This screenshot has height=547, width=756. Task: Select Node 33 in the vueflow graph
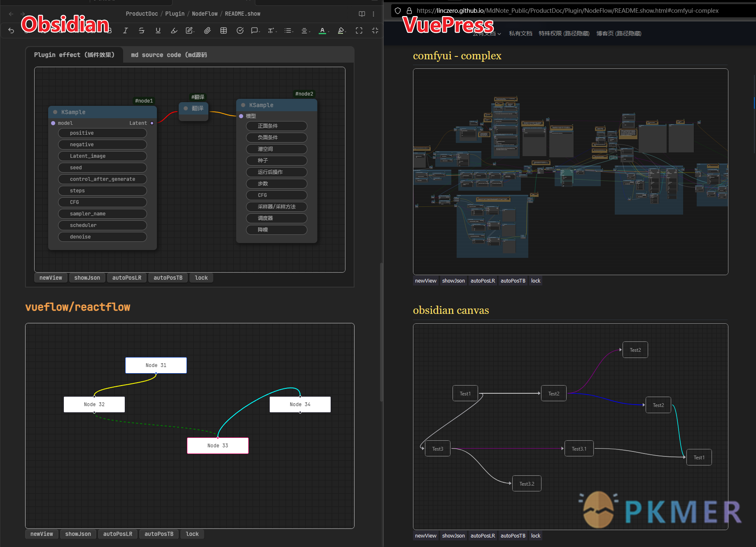[x=217, y=446]
